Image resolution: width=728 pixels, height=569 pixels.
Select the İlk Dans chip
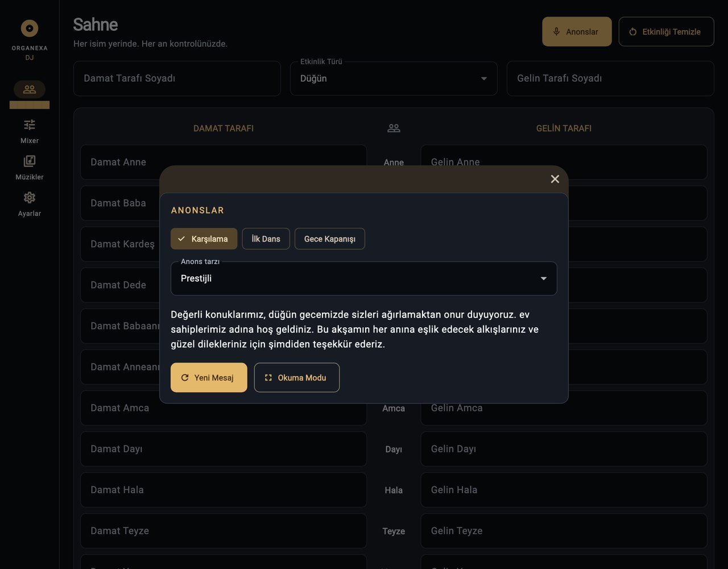click(266, 239)
